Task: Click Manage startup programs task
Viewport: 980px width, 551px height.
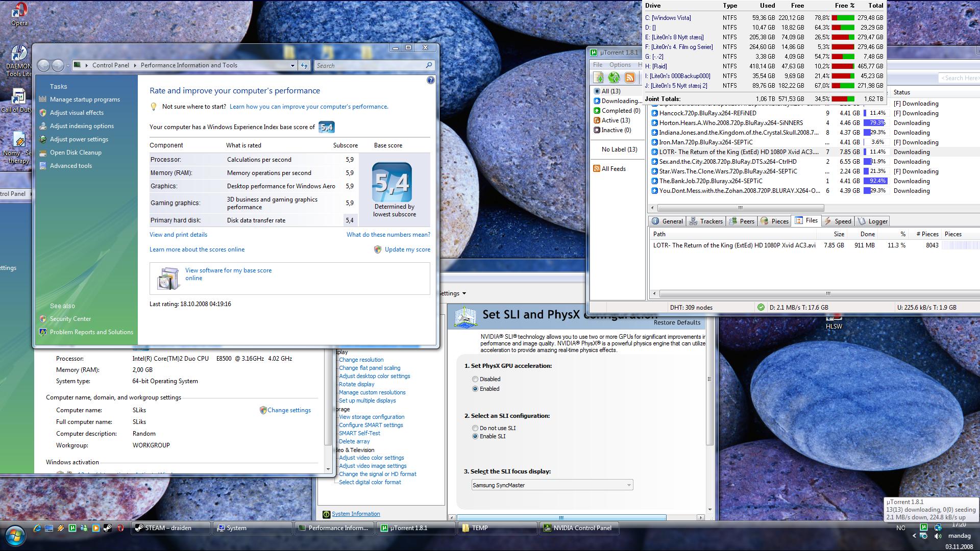Action: point(85,99)
